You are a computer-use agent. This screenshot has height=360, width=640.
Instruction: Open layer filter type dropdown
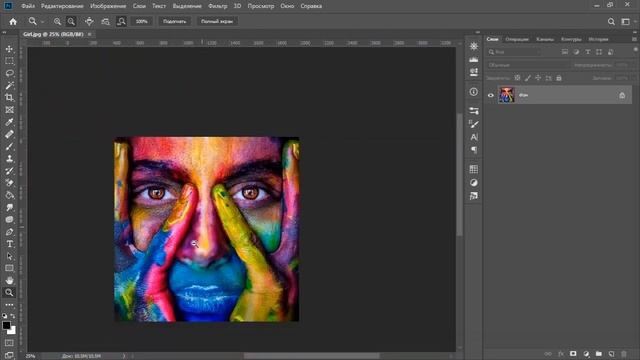[x=514, y=52]
